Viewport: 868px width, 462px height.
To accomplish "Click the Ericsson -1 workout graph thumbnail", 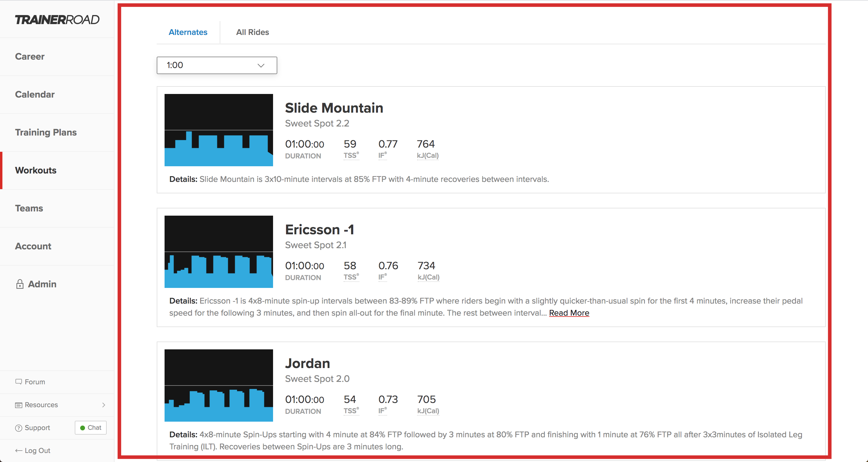I will 219,251.
